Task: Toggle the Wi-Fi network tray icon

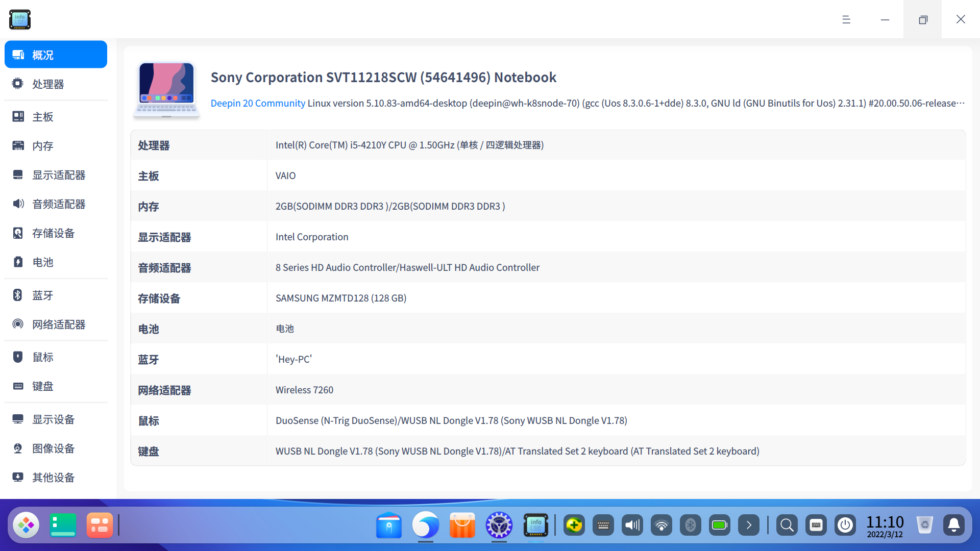Action: pos(661,525)
